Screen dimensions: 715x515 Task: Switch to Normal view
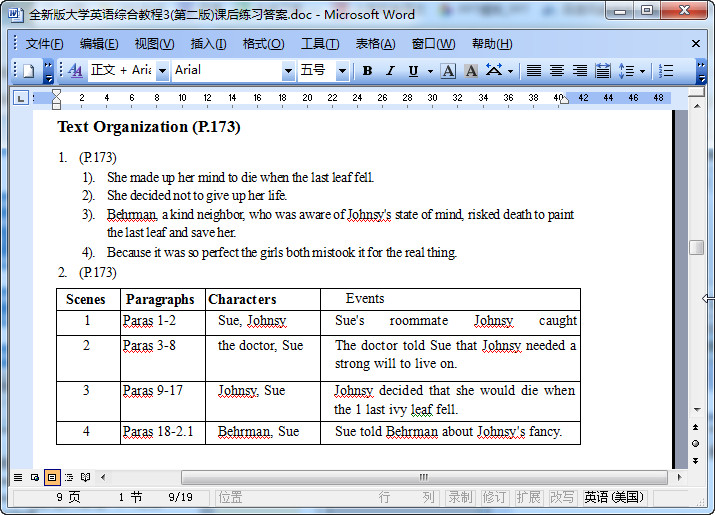coord(18,478)
